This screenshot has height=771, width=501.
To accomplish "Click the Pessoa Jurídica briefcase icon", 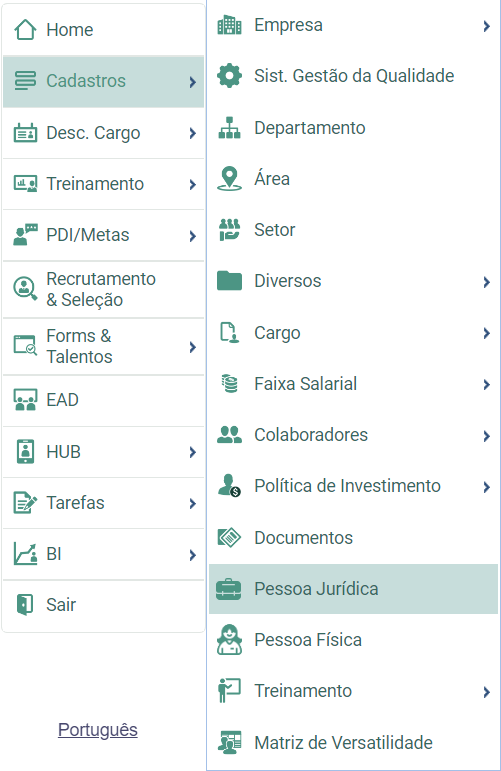I will [229, 589].
